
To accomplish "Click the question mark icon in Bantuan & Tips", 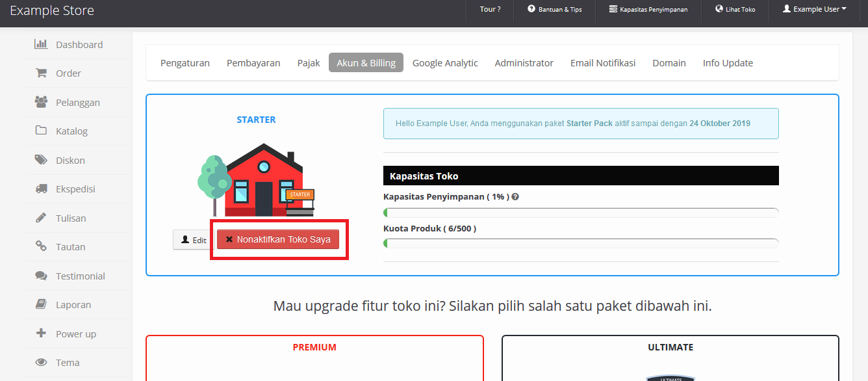I will [531, 9].
